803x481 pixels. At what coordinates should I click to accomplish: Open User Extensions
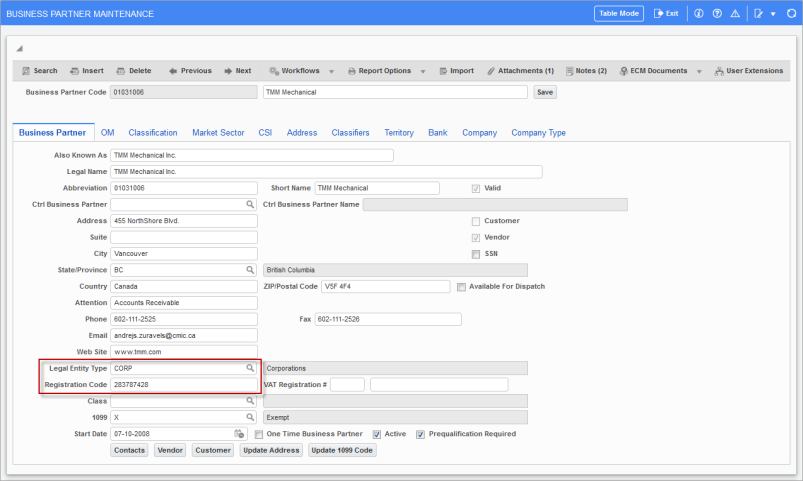coord(749,71)
